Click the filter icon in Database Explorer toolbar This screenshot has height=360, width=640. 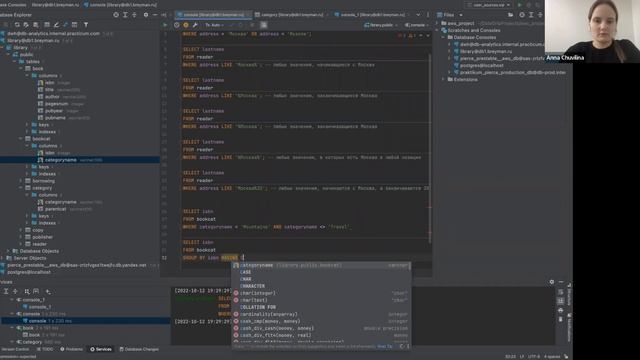pos(86,25)
